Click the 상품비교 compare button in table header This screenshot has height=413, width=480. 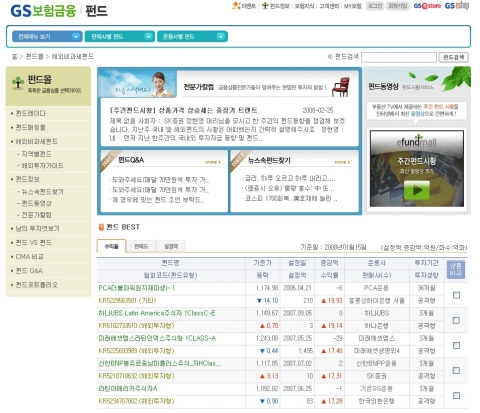(455, 269)
